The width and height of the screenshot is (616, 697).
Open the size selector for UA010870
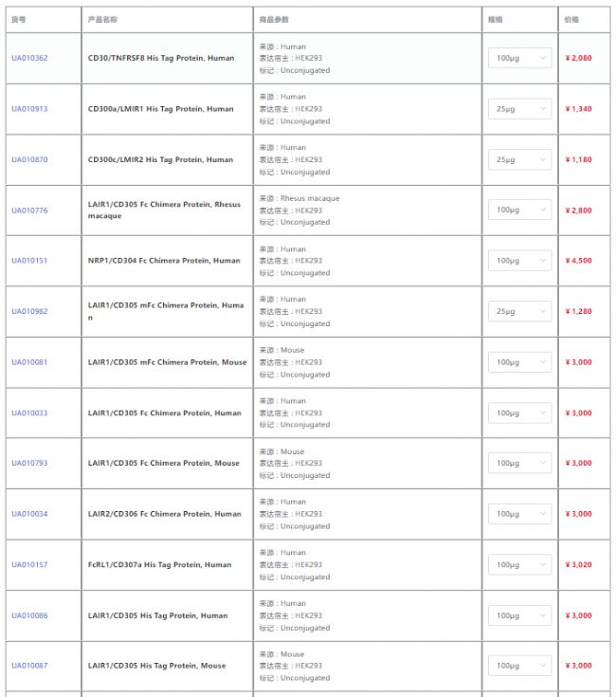(x=519, y=159)
